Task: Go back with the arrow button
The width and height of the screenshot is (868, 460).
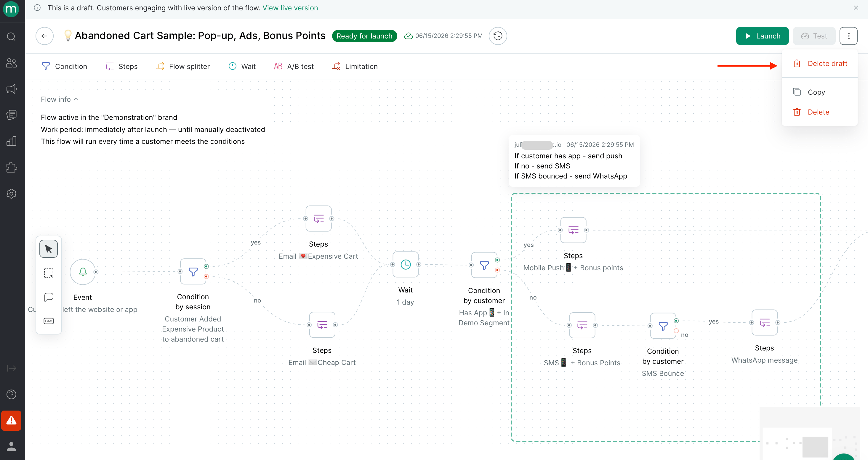Action: point(44,36)
